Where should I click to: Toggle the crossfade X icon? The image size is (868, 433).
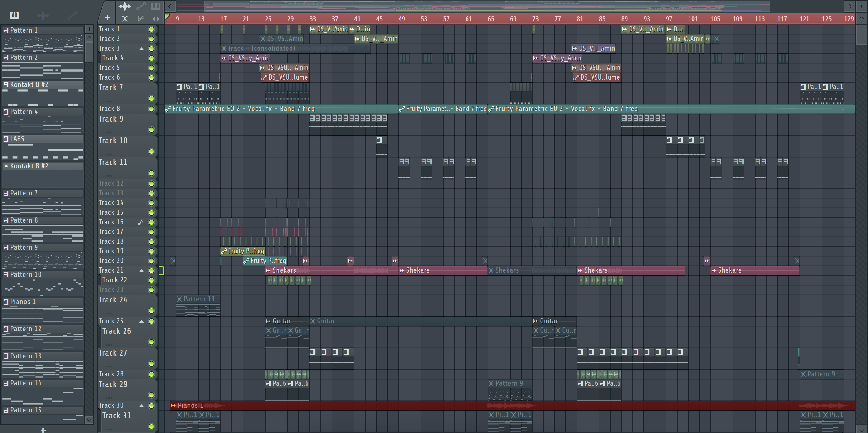tap(125, 19)
